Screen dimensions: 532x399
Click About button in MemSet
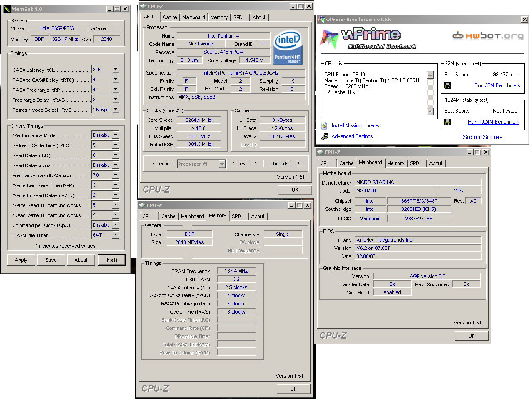coord(81,260)
